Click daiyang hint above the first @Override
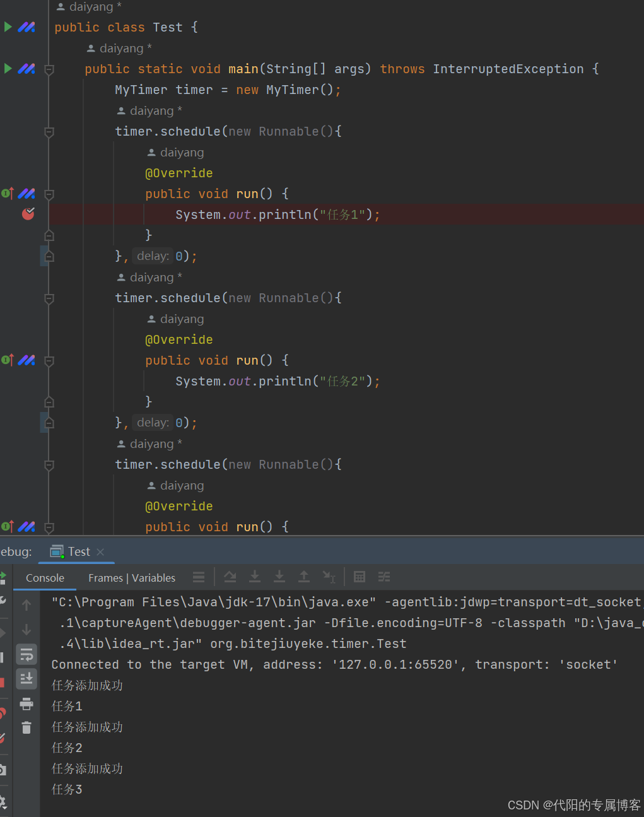Viewport: 644px width, 817px height. click(175, 153)
